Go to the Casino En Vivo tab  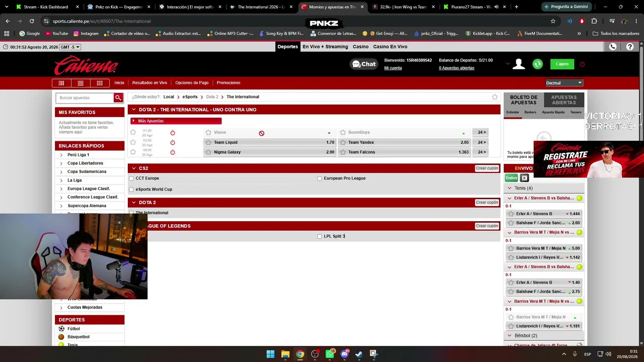(390, 47)
